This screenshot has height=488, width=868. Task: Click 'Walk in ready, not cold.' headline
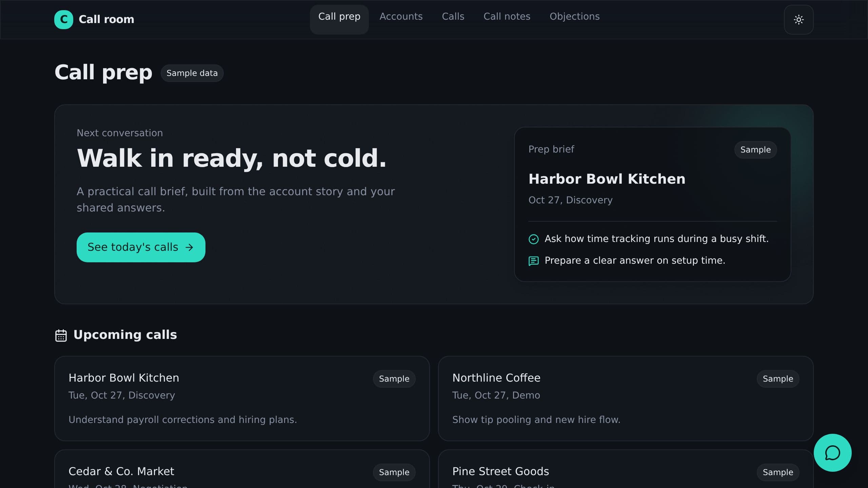tap(232, 159)
